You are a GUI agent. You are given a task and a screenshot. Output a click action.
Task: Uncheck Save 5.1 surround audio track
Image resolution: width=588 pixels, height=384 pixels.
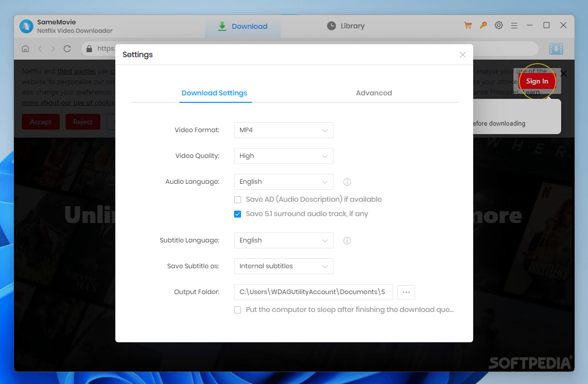point(238,214)
